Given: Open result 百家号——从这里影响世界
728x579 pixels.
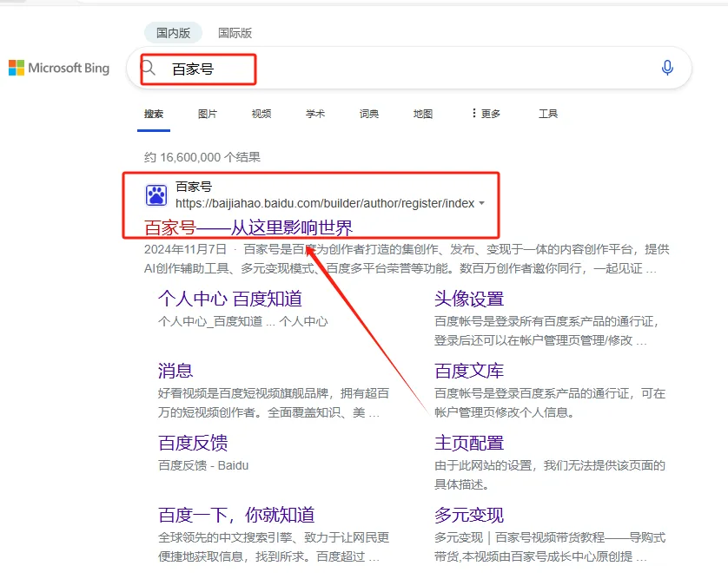Looking at the screenshot, I should pos(248,227).
